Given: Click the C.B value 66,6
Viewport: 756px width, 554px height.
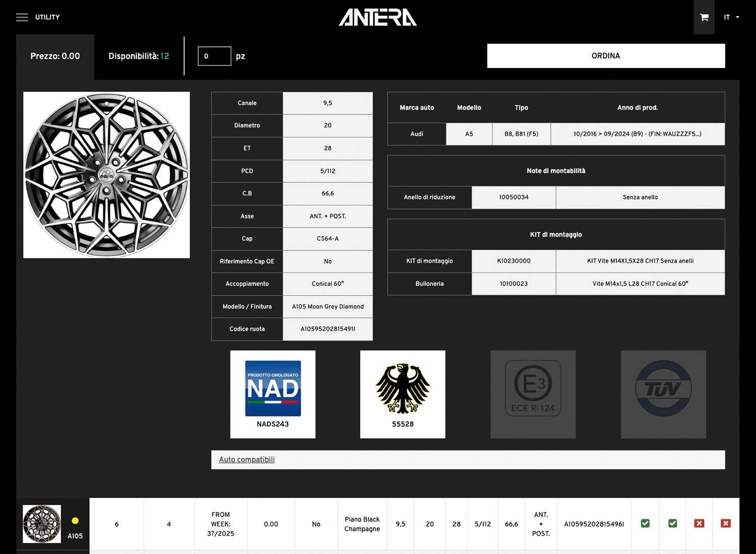Looking at the screenshot, I should click(328, 193).
